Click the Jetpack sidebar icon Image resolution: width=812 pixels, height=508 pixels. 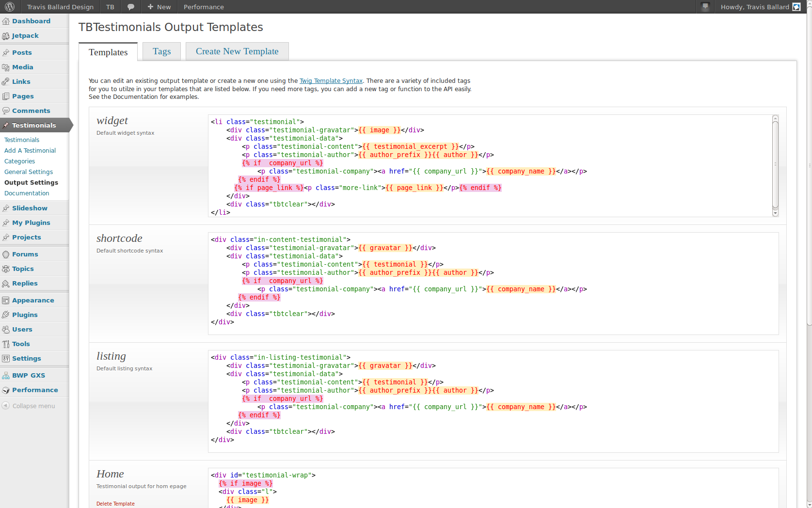(6, 36)
